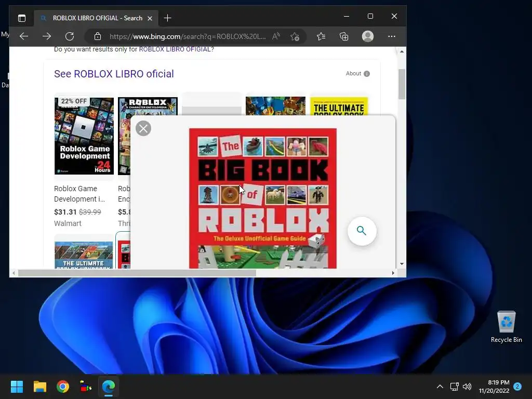
Task: Click the ROBLOX LIBRO OFIGIAL link
Action: pos(175,49)
